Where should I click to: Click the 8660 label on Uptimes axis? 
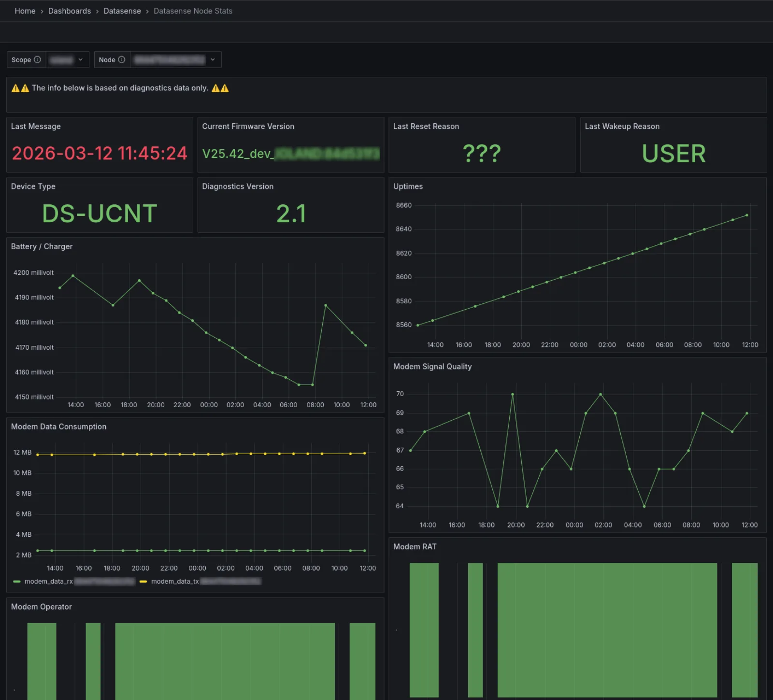click(403, 205)
